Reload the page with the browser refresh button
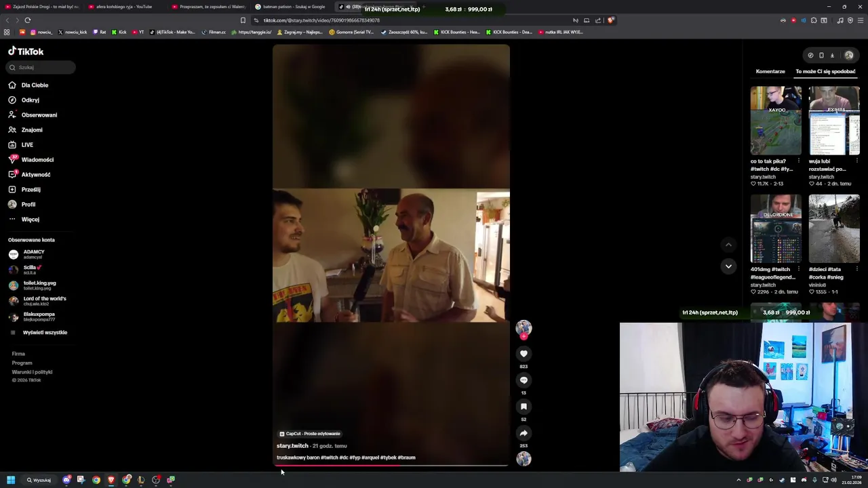This screenshot has height=488, width=868. pos(27,20)
